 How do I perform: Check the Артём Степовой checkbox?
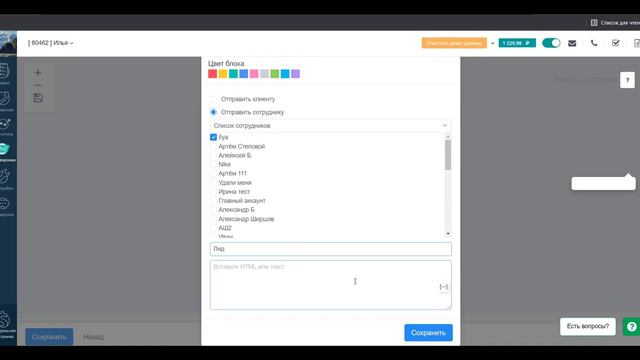click(x=213, y=146)
